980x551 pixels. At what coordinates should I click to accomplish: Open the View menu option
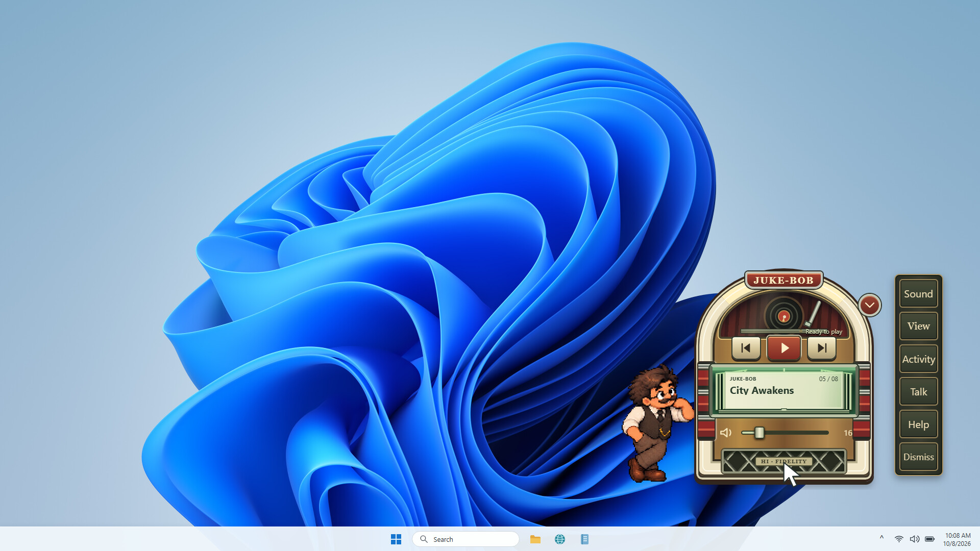[918, 326]
